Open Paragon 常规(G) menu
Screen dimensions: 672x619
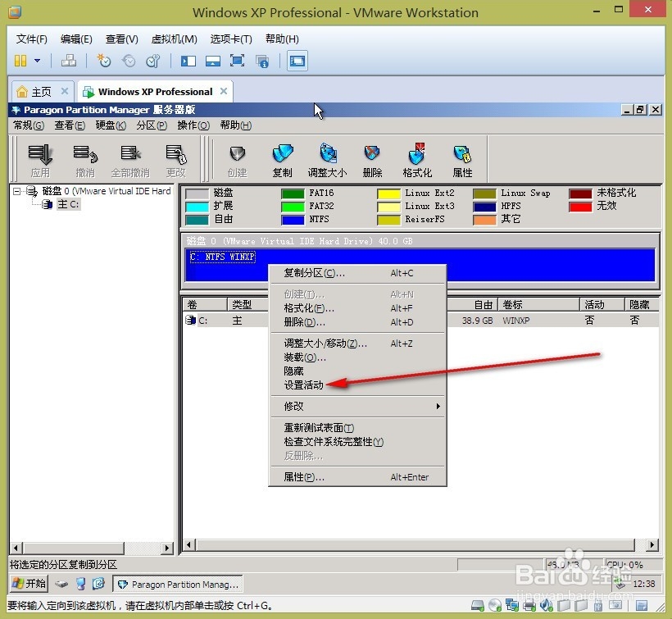[x=29, y=125]
